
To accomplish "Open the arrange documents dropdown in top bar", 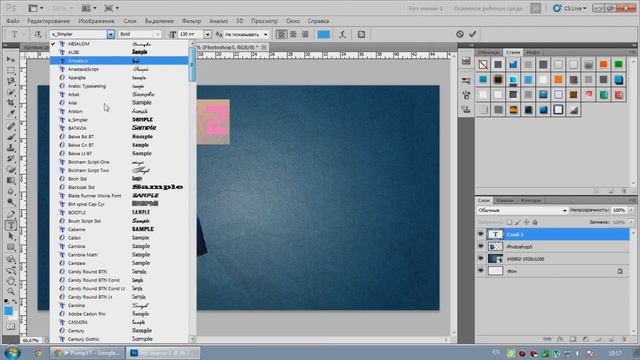I will click(89, 8).
